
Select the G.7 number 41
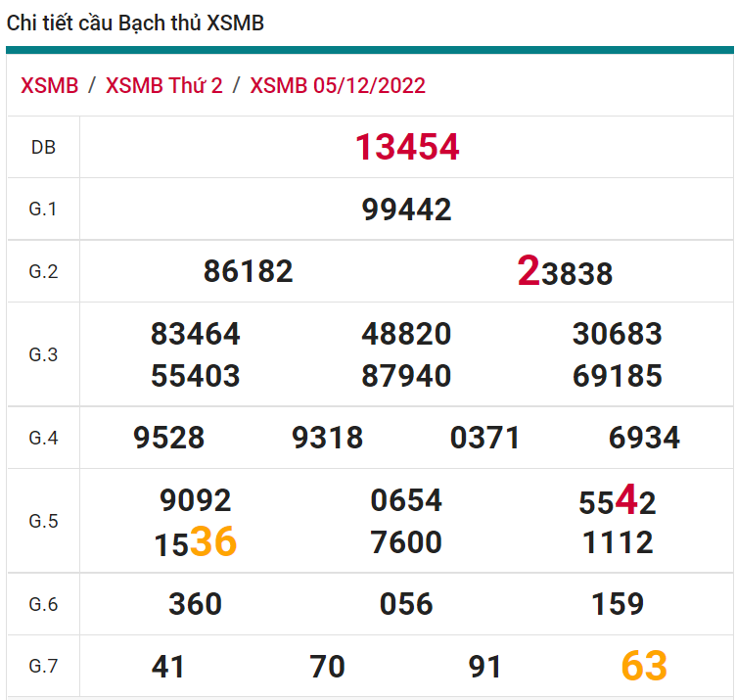tap(168, 667)
